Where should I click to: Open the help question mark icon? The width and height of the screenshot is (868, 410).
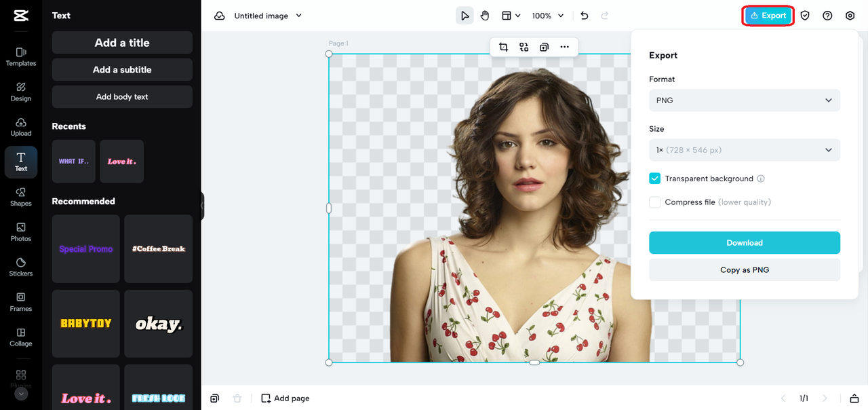click(x=827, y=16)
